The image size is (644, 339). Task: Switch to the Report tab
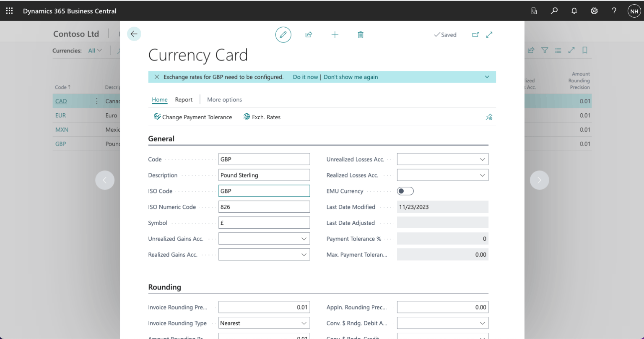click(184, 99)
